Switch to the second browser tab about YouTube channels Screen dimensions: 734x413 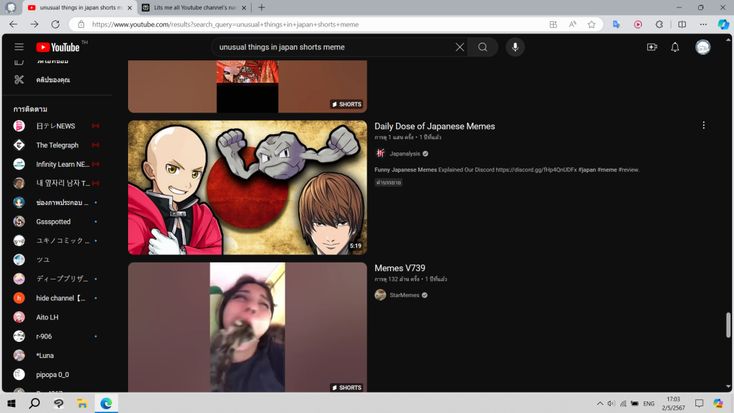coord(195,7)
